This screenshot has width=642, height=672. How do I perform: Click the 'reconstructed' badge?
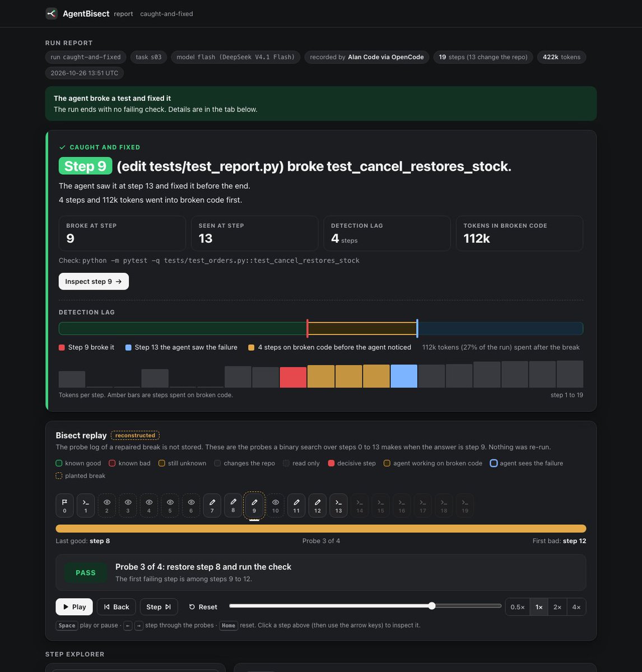(135, 435)
